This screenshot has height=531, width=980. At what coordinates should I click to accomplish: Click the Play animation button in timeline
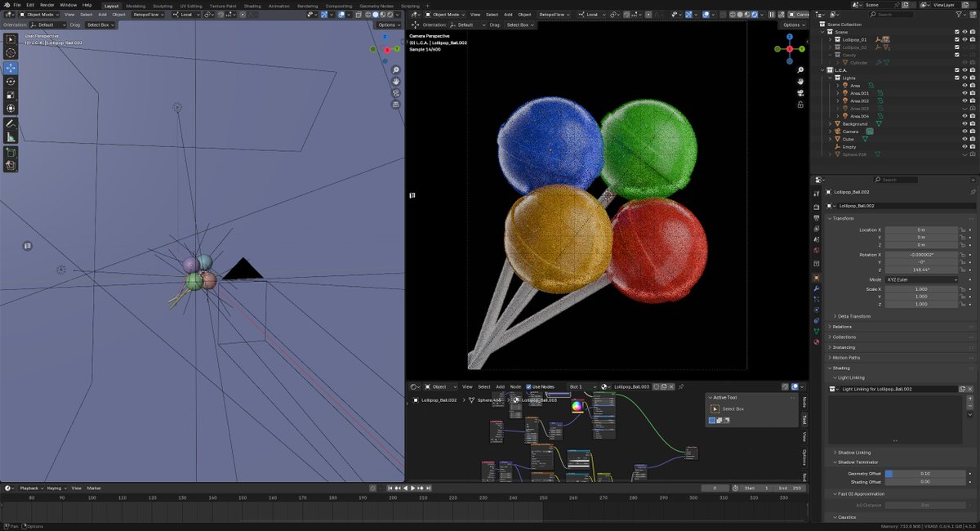pos(412,488)
